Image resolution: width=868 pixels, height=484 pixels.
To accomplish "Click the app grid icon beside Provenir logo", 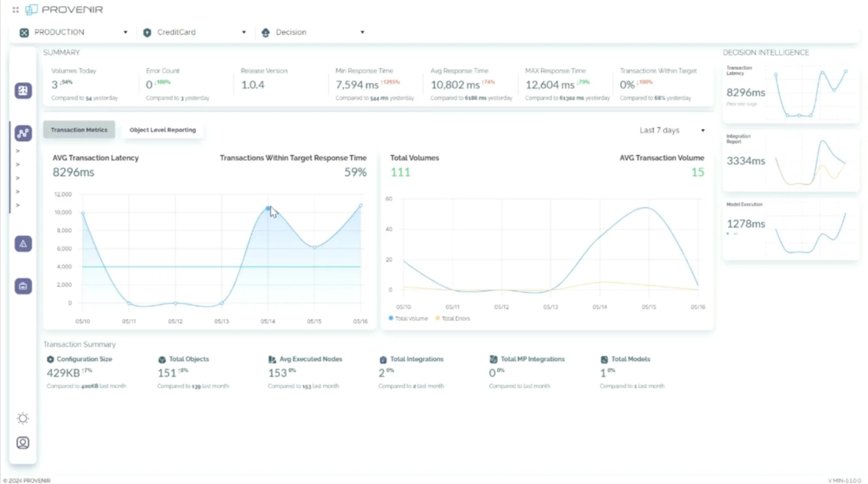I will (16, 10).
